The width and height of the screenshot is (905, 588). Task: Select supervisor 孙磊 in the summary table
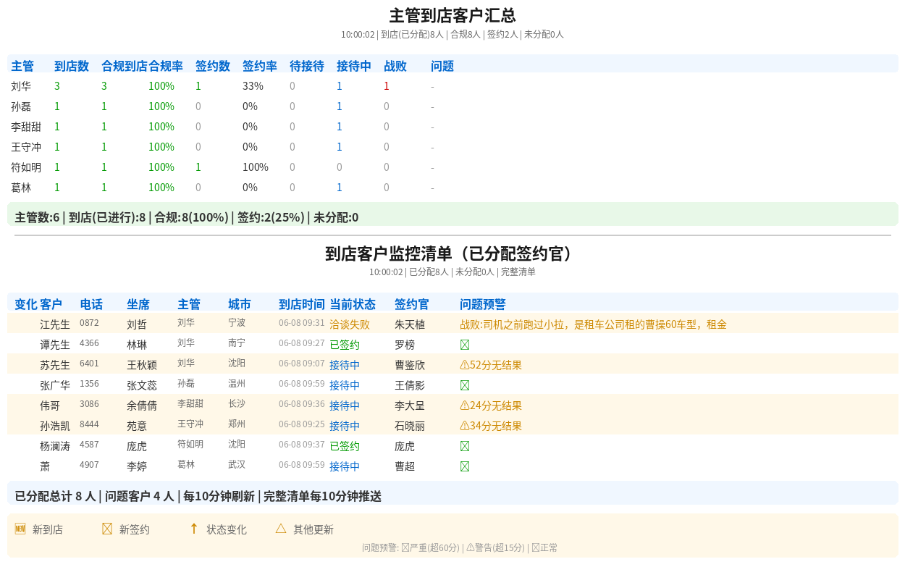pos(21,106)
